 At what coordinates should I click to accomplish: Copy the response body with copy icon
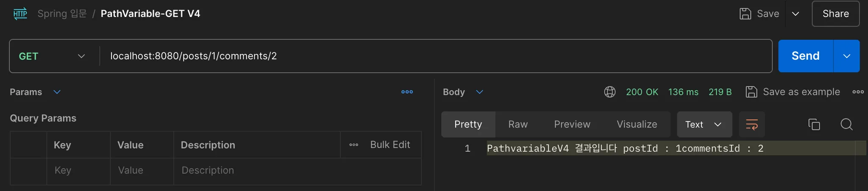814,125
